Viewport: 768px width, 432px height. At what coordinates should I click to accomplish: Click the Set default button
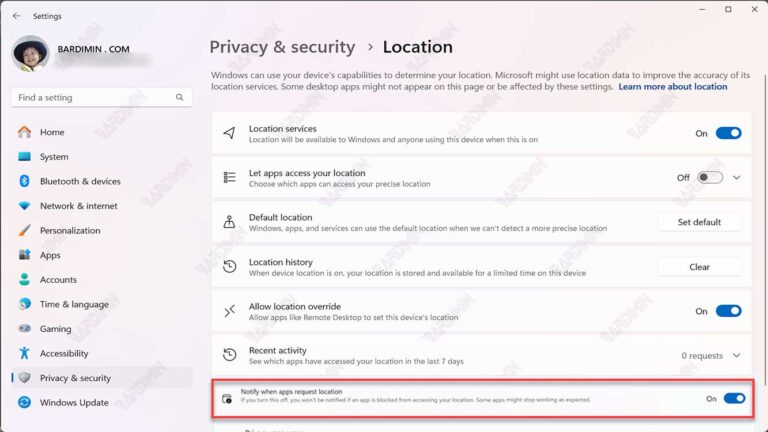tap(699, 222)
